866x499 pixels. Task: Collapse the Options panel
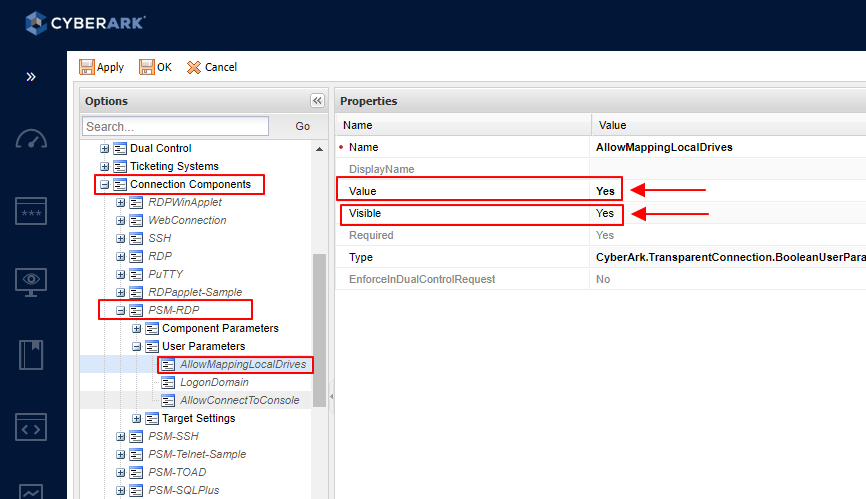pos(317,100)
